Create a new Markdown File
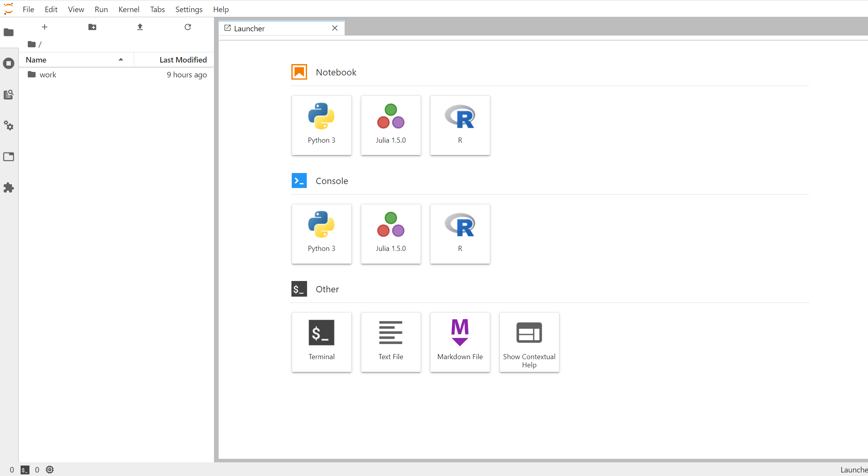 click(460, 342)
